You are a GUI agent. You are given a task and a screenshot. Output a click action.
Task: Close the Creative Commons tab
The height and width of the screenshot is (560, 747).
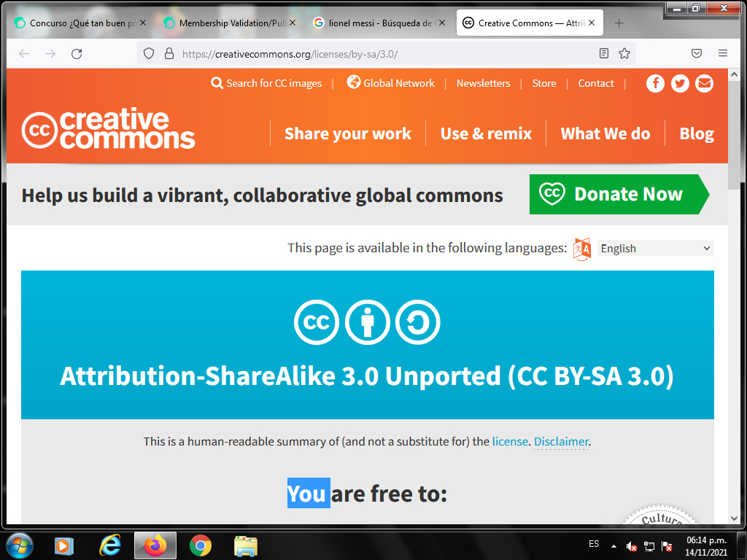(x=591, y=23)
